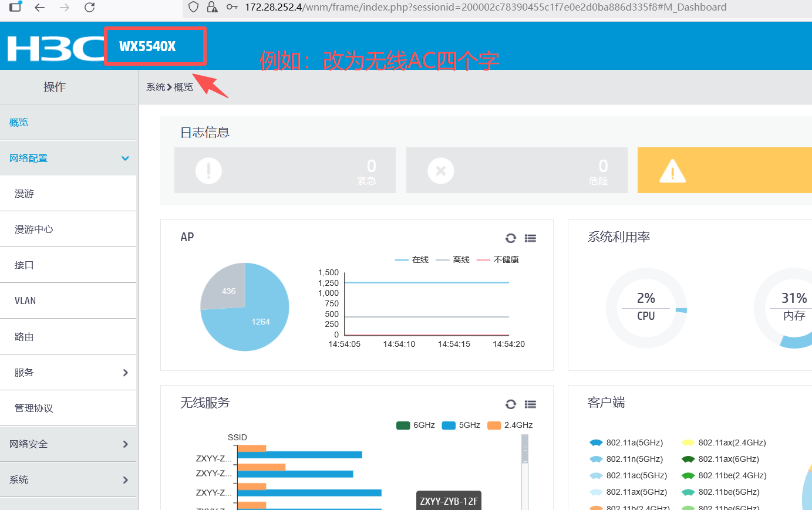812x510 pixels.
Task: Toggle 802.11n(5GHz) in the 客户端 legend
Action: coord(626,459)
